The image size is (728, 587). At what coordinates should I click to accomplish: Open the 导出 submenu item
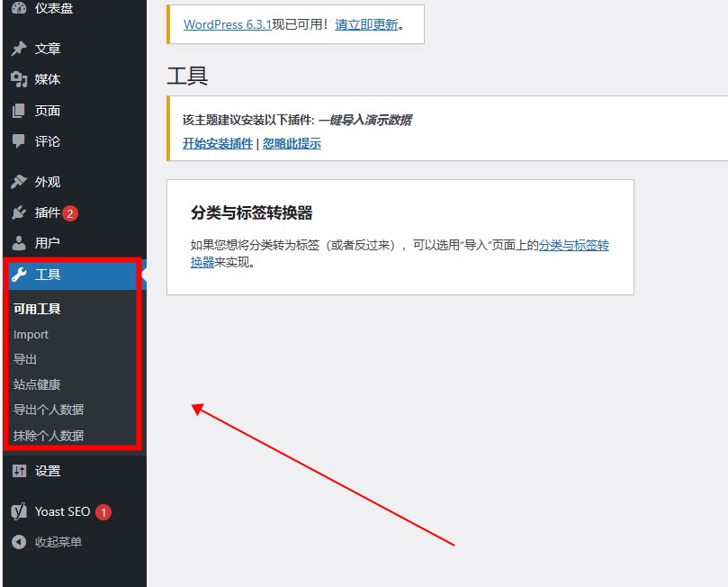point(25,359)
